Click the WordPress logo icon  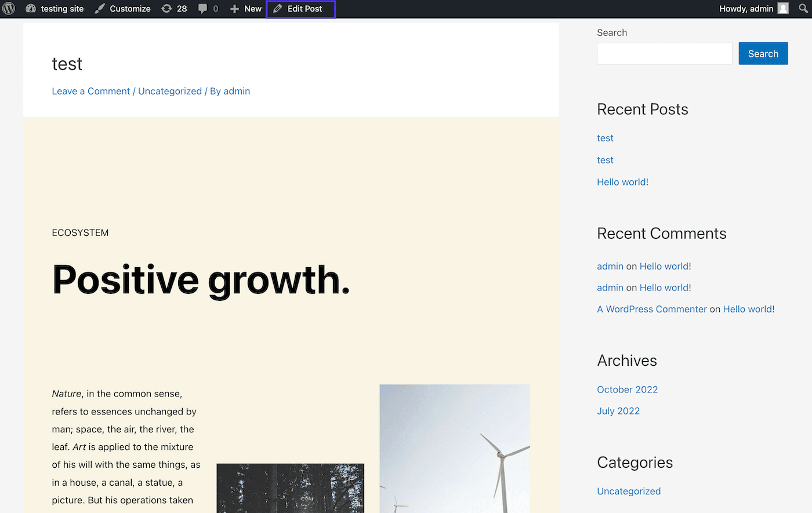[9, 9]
